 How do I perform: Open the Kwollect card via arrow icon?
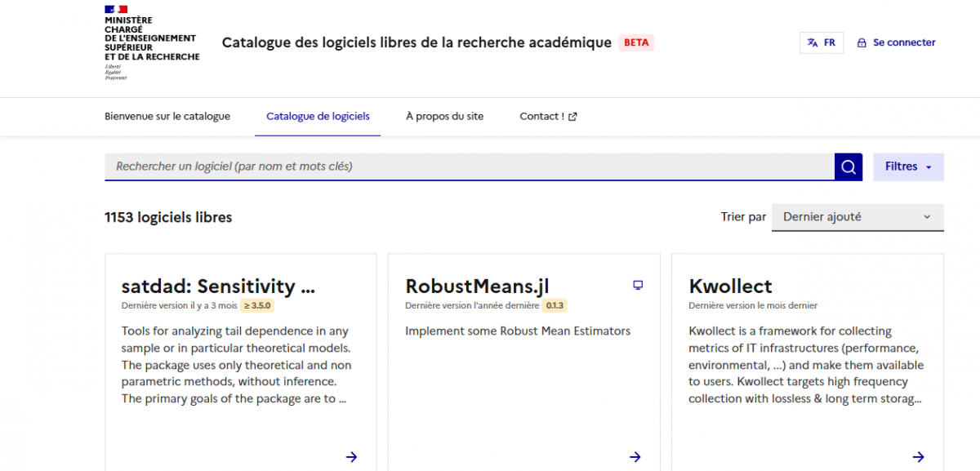920,457
